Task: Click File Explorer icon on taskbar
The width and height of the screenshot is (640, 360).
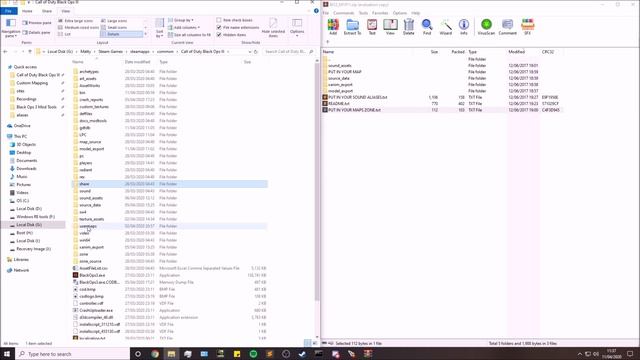Action: 171,354
